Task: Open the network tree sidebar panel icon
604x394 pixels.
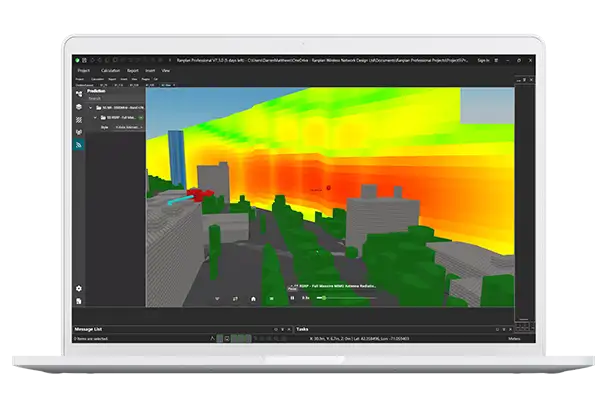Action: pos(79,94)
